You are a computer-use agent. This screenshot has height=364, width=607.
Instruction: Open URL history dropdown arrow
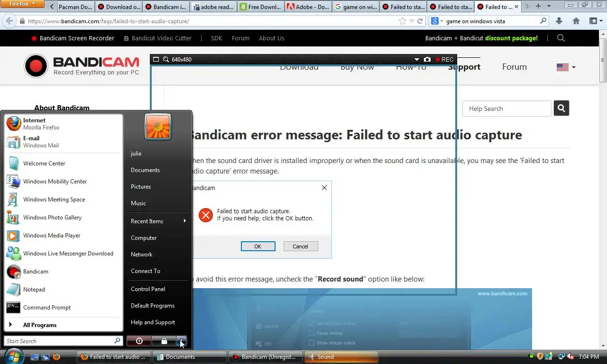tap(412, 21)
